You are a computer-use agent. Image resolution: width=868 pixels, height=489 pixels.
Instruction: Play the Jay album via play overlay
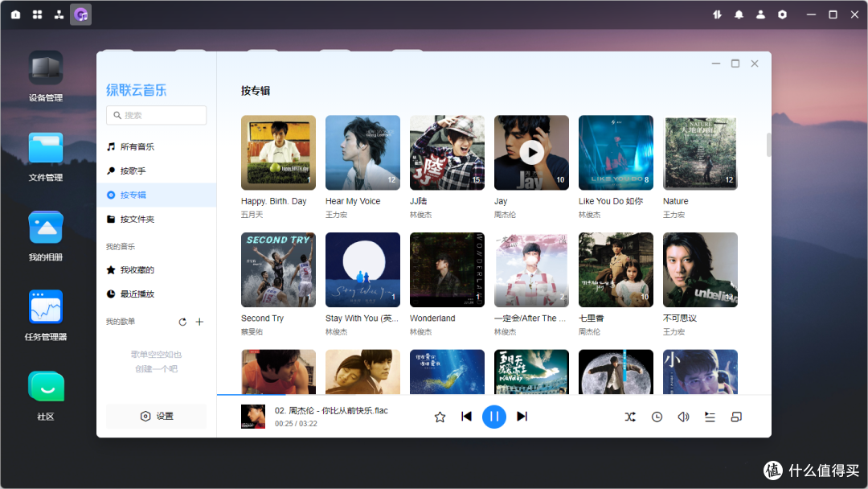coord(531,152)
